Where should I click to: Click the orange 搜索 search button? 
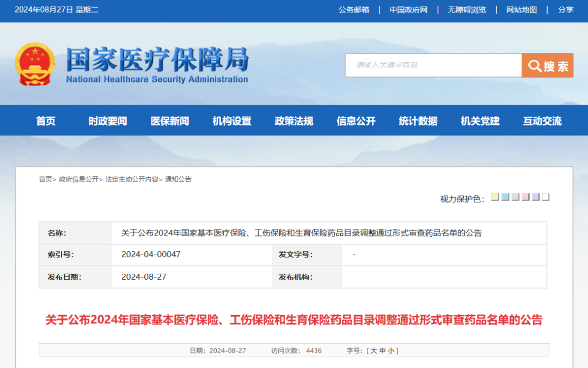click(547, 65)
